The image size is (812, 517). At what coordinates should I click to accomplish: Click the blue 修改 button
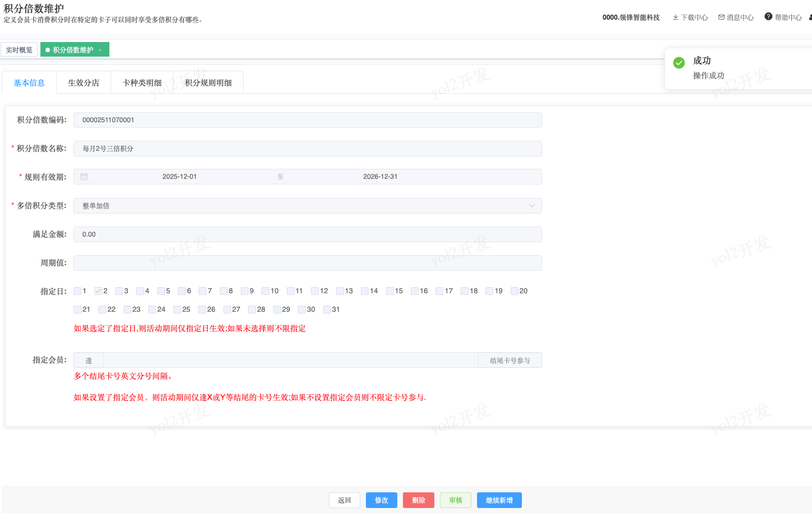pos(382,500)
